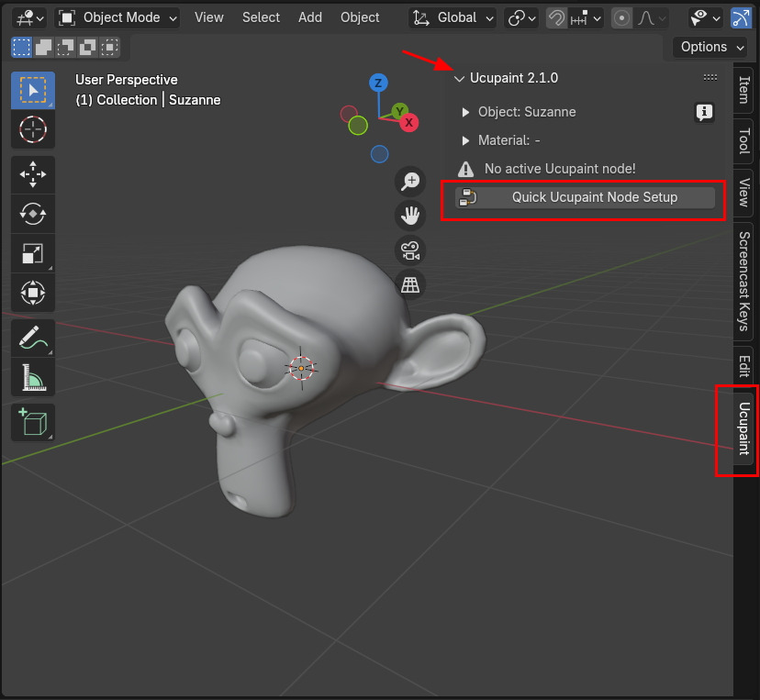Open Object Mode dropdown

point(117,18)
